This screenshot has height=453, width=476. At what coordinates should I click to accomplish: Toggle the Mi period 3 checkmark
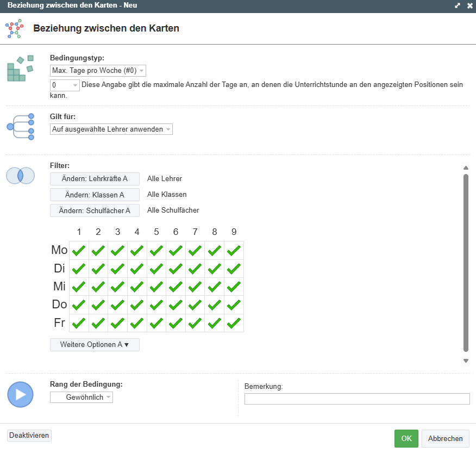click(x=117, y=287)
